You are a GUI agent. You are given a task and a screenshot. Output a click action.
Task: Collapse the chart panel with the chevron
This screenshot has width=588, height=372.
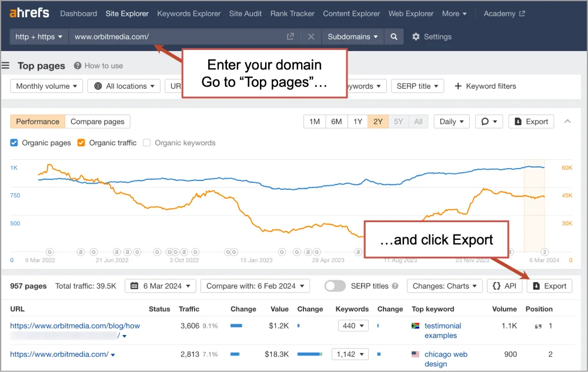567,122
